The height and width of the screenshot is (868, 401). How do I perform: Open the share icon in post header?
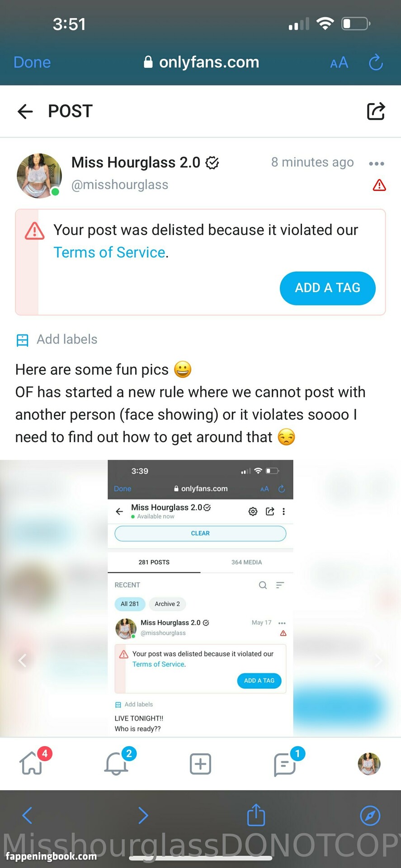click(x=376, y=111)
